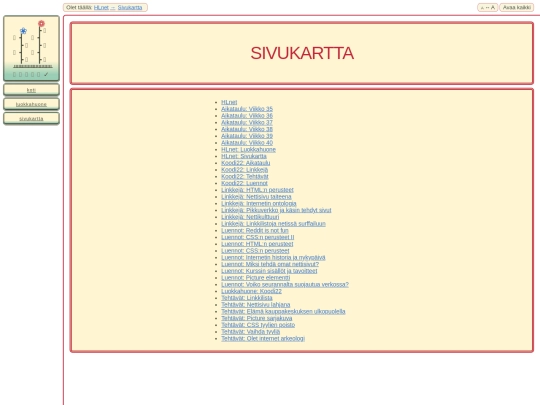Toggle the font size A ↔ A button
This screenshot has width=540, height=405.
tap(487, 7)
